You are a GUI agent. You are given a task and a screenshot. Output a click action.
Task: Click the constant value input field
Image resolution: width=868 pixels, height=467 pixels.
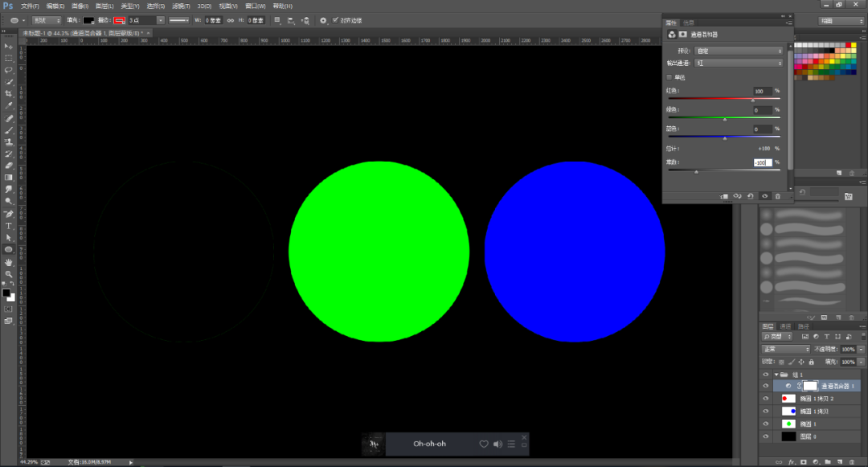(762, 162)
